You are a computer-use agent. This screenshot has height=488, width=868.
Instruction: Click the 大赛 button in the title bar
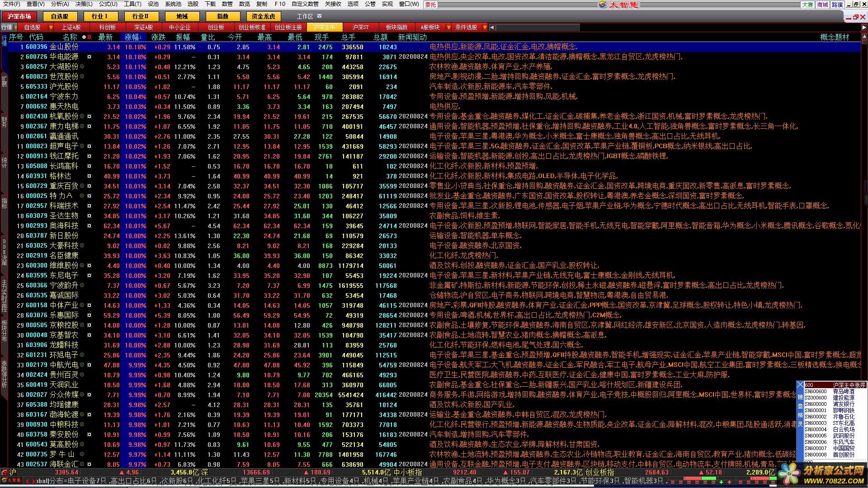808,5
